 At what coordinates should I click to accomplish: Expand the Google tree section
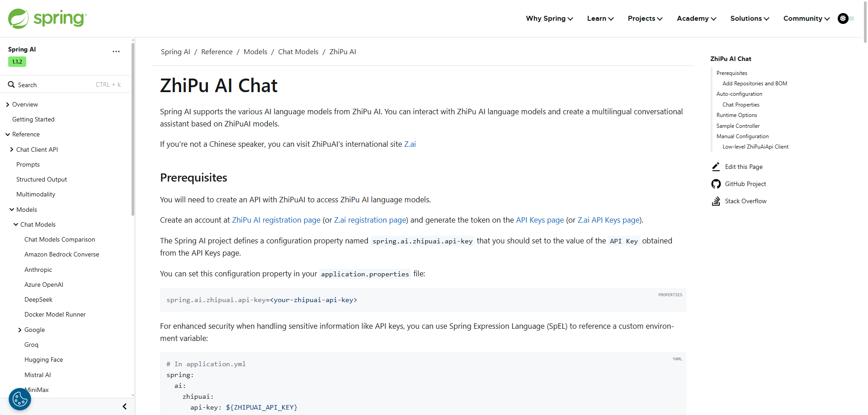pos(20,330)
